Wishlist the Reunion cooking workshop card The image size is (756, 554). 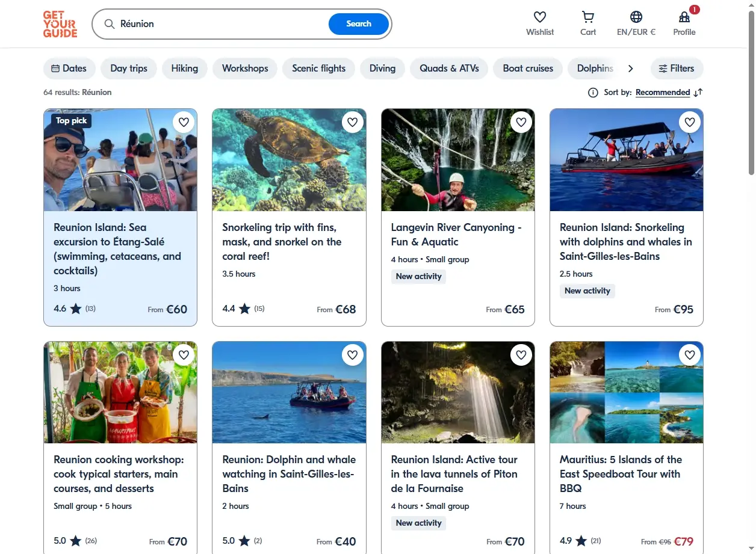(184, 355)
